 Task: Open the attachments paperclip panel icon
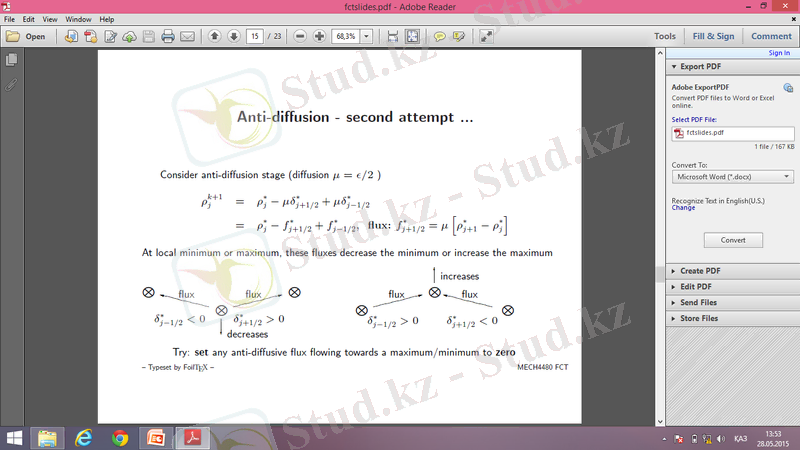11,85
